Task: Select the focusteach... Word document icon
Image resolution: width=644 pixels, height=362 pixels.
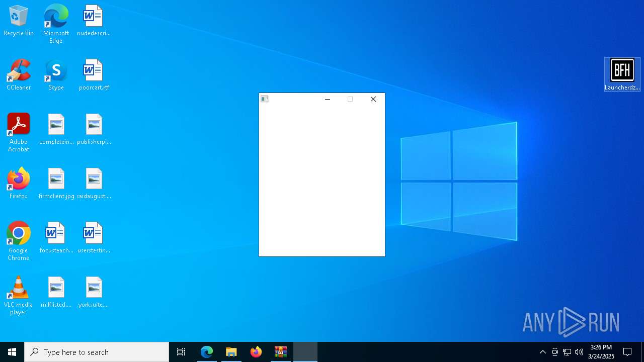Action: (x=56, y=238)
